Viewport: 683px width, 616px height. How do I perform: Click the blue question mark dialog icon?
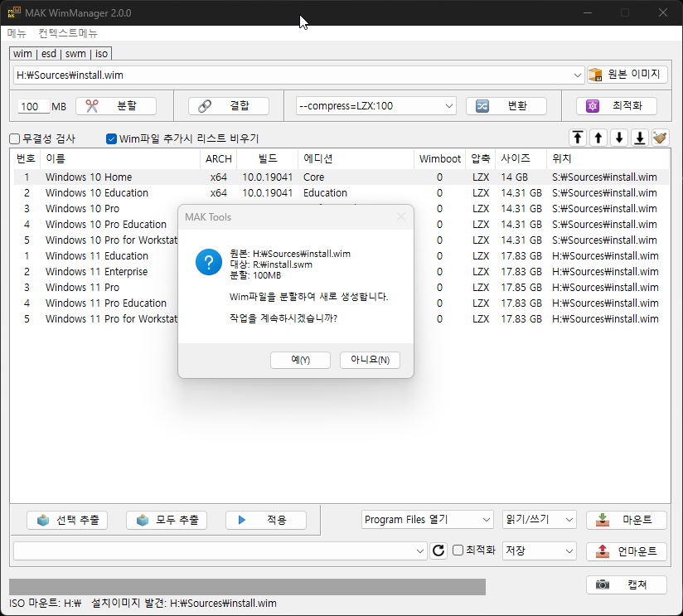(x=209, y=262)
